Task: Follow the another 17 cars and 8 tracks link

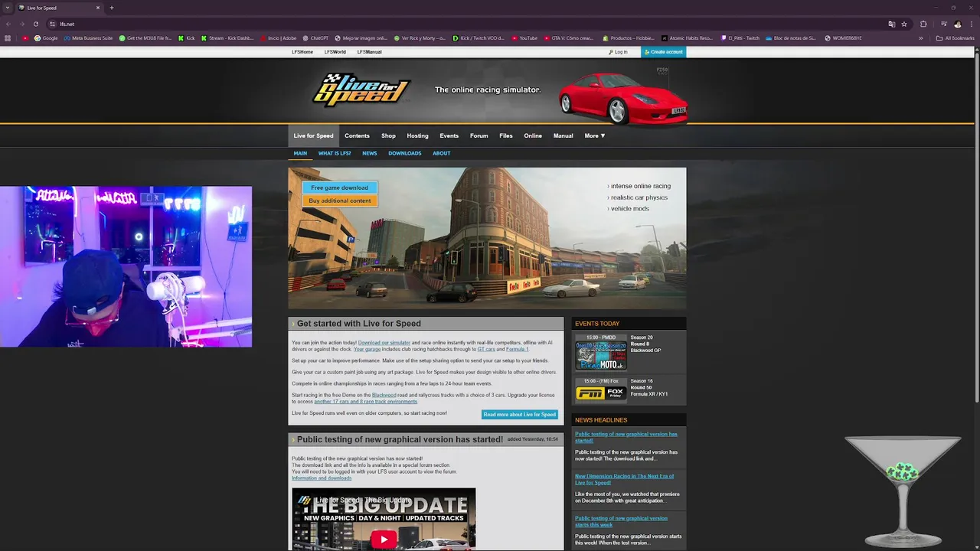Action: [365, 401]
